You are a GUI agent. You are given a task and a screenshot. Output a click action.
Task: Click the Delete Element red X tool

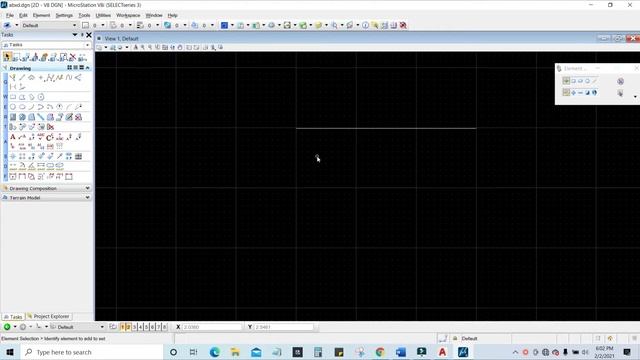[x=73, y=57]
